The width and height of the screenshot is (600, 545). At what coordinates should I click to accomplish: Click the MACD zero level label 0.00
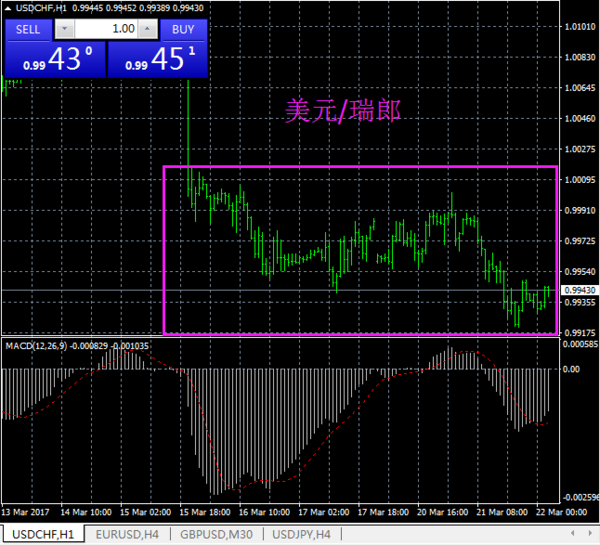(x=571, y=369)
